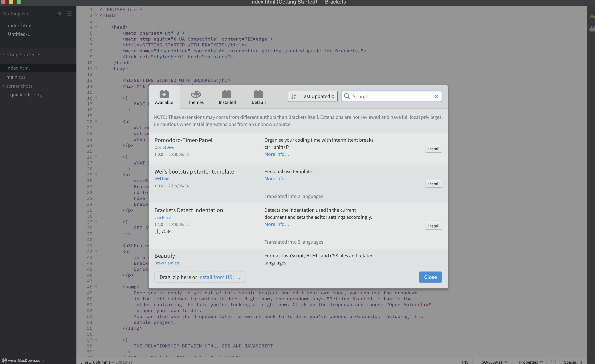Collapse the samp tag fold on line 48
Screen dimensions: 595x364
click(96, 286)
